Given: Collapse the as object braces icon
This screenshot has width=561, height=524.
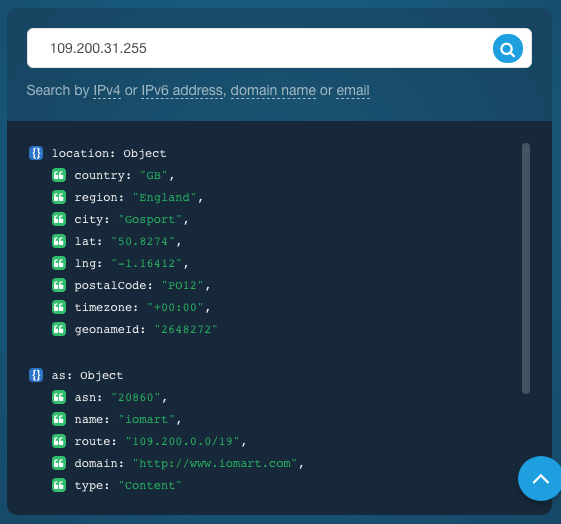Looking at the screenshot, I should (x=36, y=375).
